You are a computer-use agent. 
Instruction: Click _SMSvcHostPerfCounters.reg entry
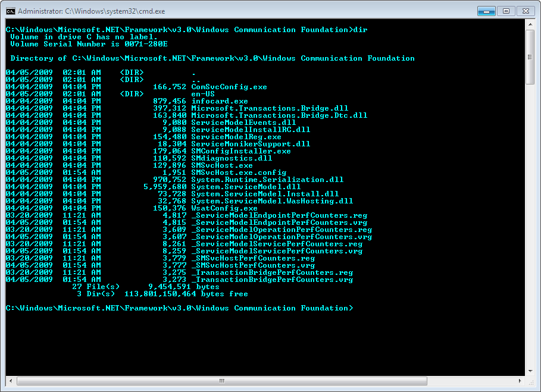(254, 258)
